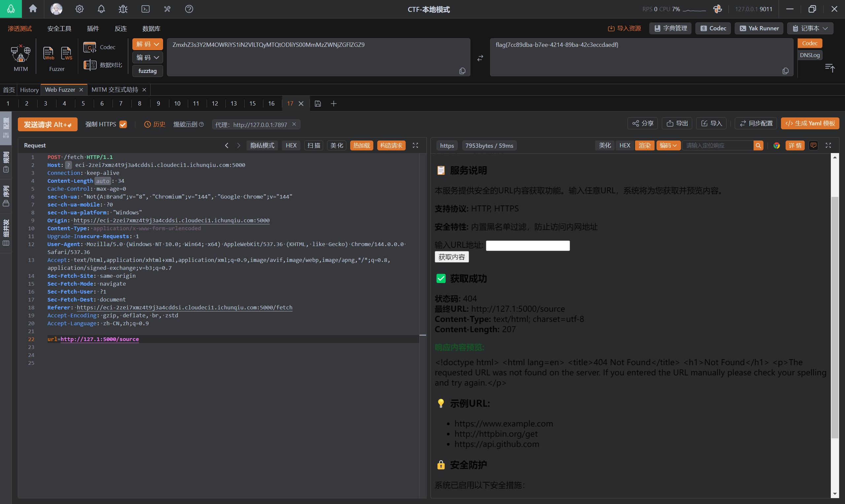Toggle HEX view of the request
845x504 pixels.
click(291, 145)
